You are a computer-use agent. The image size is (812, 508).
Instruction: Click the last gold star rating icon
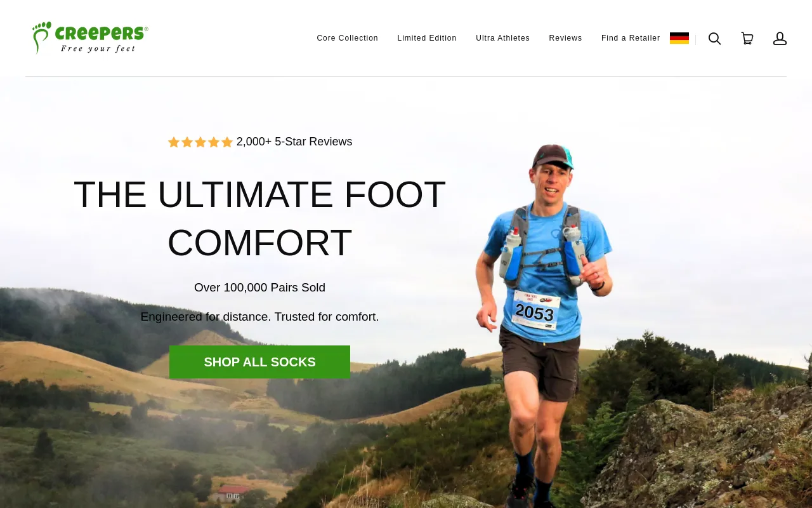pos(227,142)
